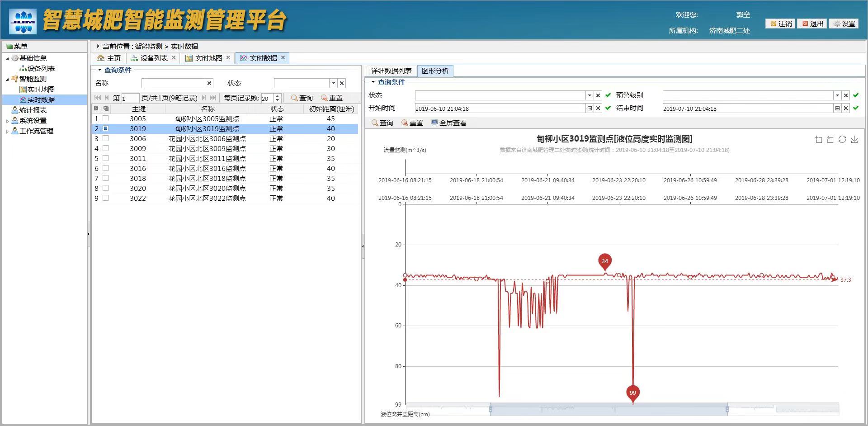Click the chart zoom restore icon

[x=830, y=140]
